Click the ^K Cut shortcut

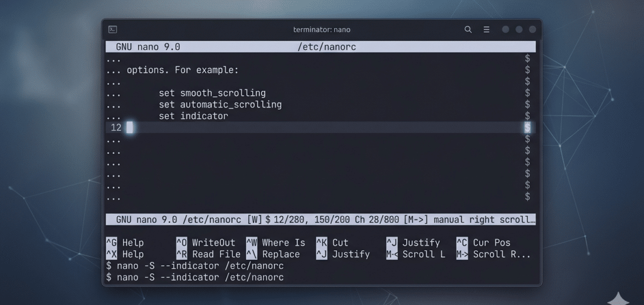(332, 243)
